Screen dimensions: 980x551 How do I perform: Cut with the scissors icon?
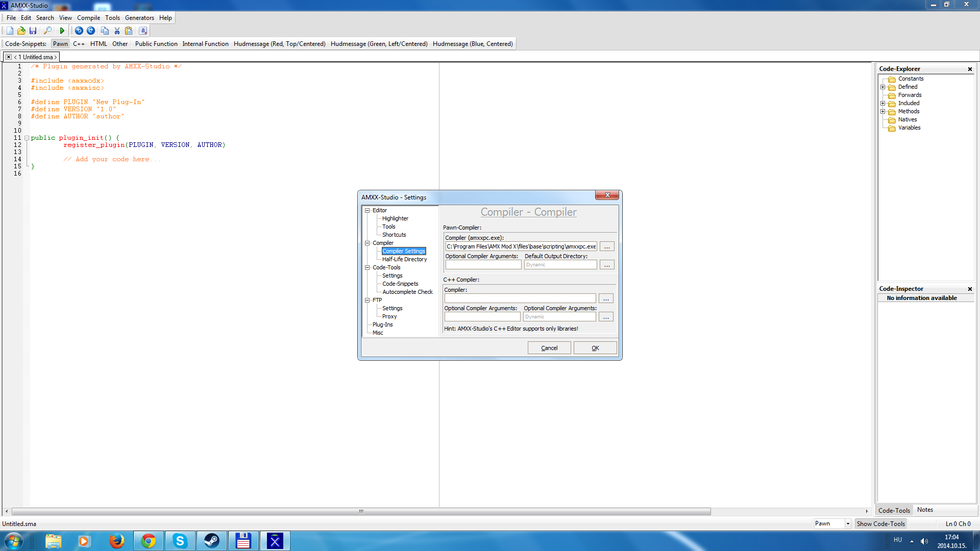[117, 31]
